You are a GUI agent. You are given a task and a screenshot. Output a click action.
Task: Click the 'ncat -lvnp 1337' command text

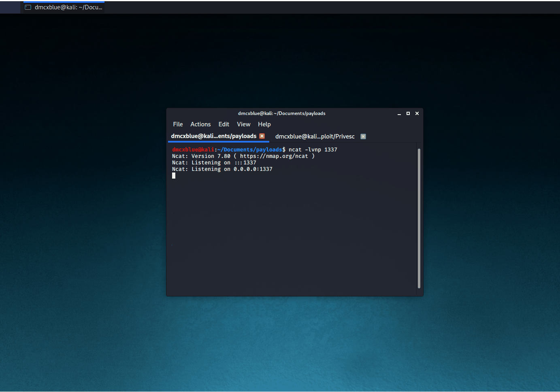[313, 149]
